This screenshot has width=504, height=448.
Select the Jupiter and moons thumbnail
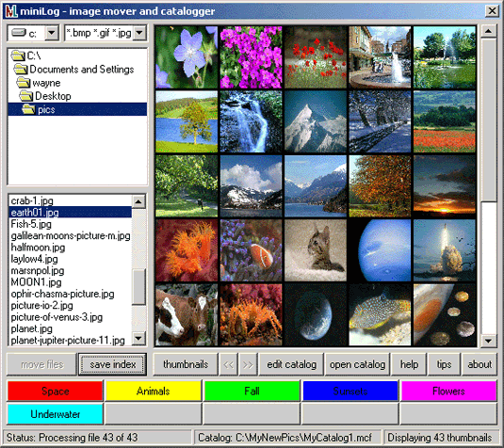[x=445, y=315]
